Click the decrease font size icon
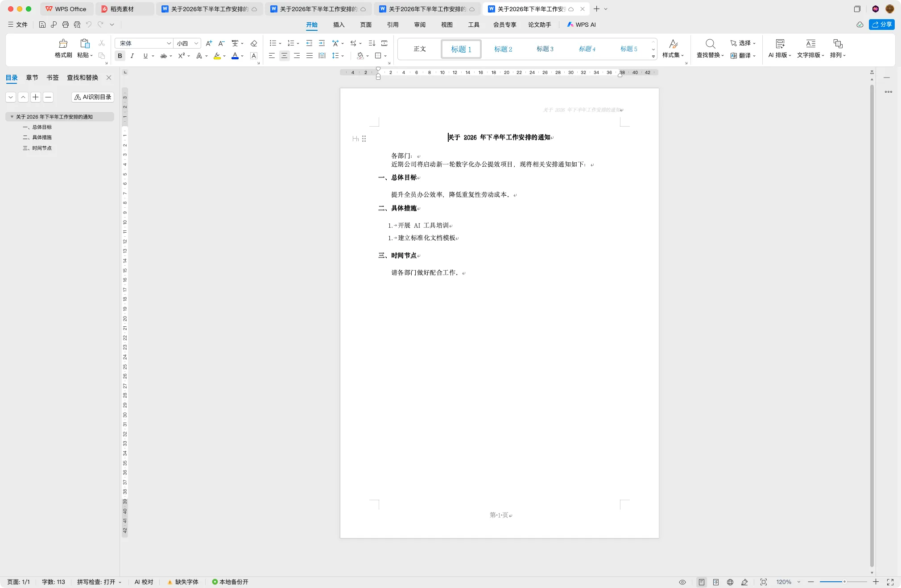 tap(221, 43)
